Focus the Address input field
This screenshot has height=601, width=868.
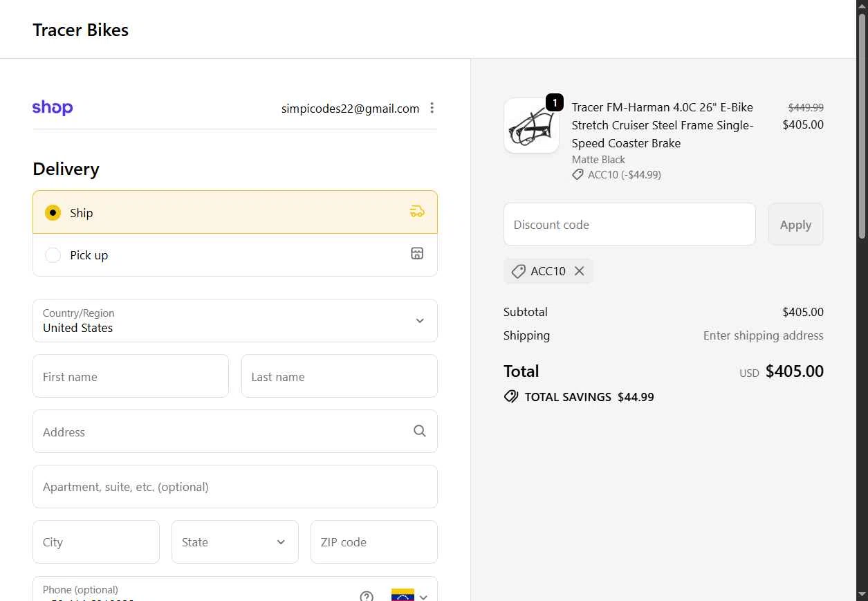point(235,432)
